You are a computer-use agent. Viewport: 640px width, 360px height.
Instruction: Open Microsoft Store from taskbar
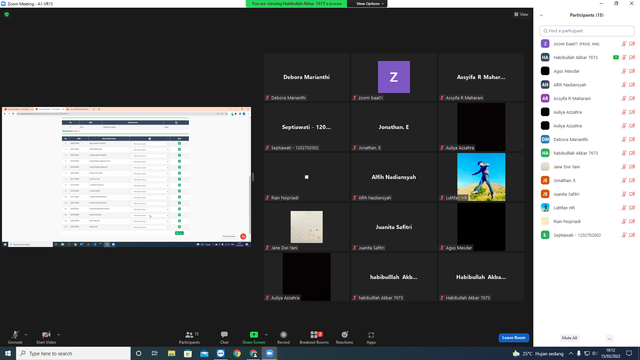point(188,353)
